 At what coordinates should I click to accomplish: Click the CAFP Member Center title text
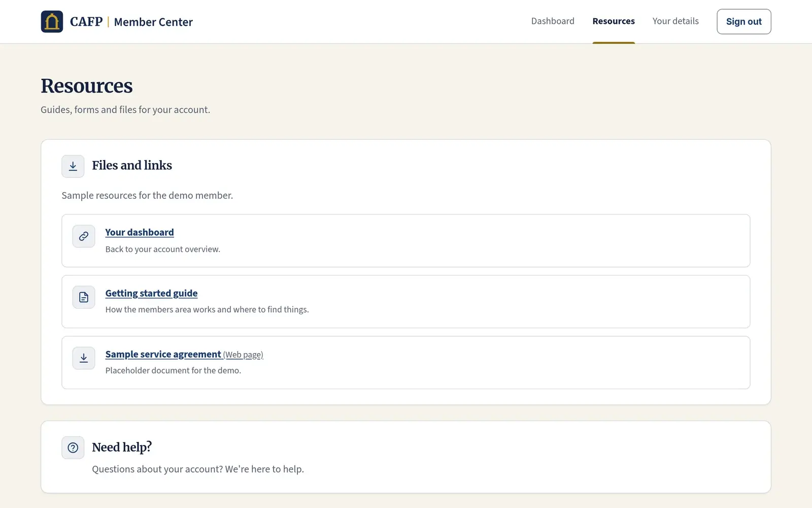pos(131,22)
